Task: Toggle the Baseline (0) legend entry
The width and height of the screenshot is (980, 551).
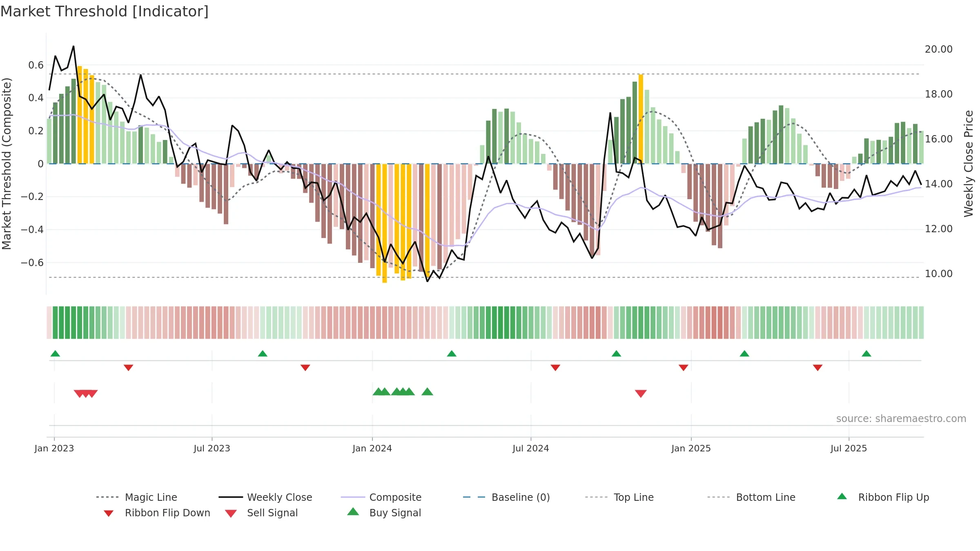Action: coord(506,497)
